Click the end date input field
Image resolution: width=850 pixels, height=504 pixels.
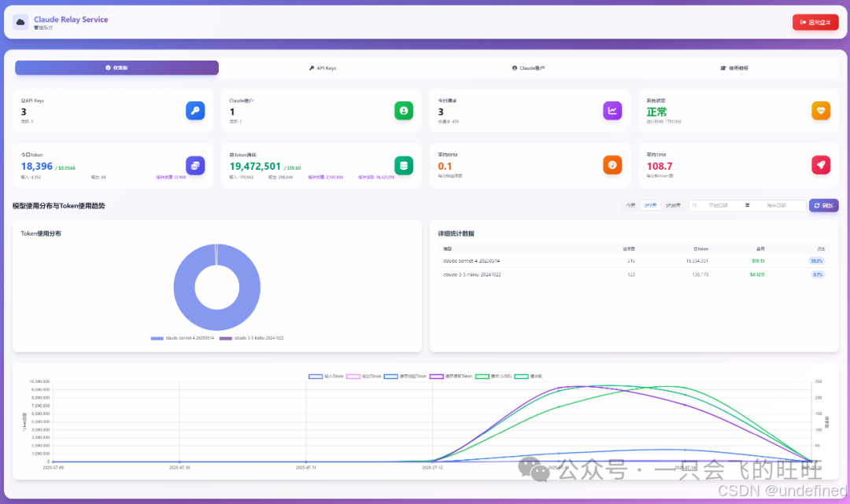[x=776, y=205]
